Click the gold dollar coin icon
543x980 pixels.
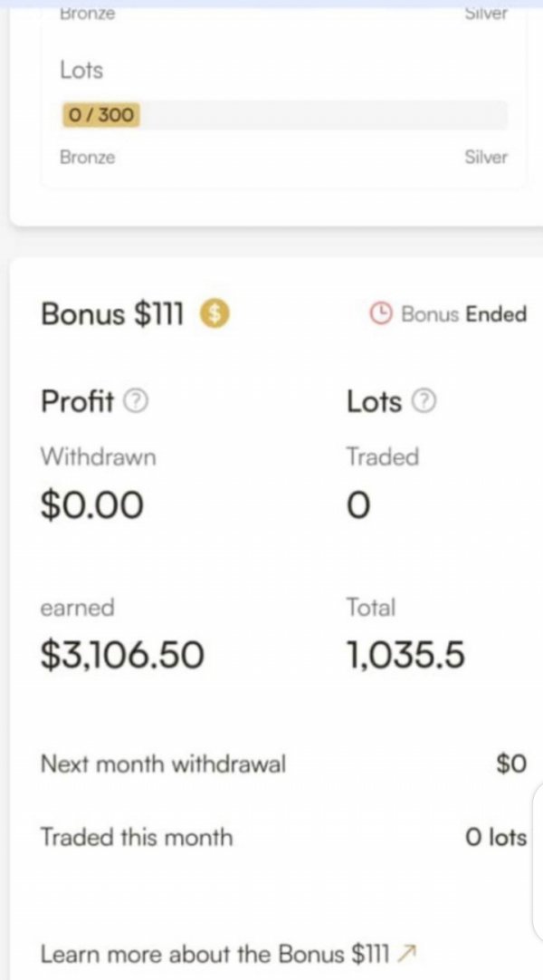[214, 314]
